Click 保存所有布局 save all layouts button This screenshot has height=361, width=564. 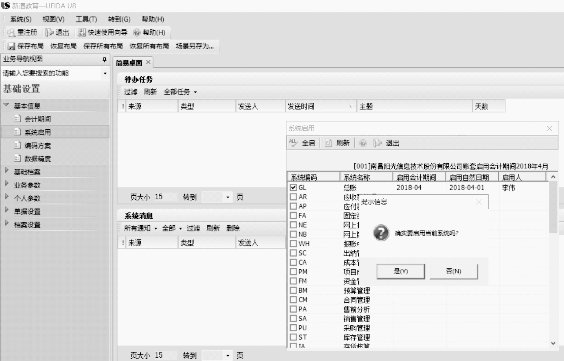[x=103, y=46]
